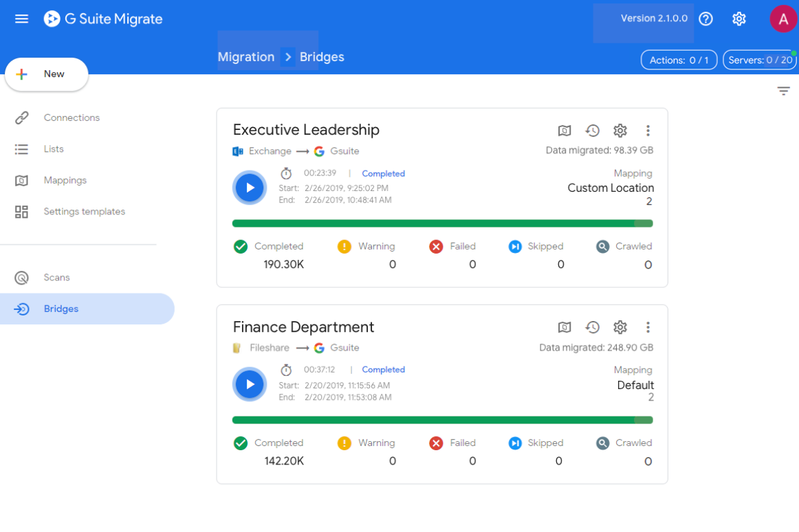Open more options for Executive Leadership
The width and height of the screenshot is (799, 532).
click(x=648, y=131)
